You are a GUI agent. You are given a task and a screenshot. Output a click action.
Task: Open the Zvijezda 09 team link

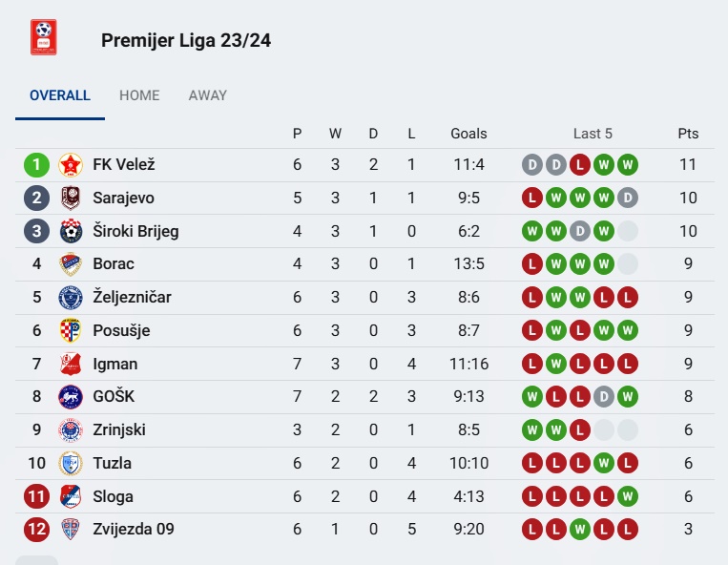(x=133, y=529)
